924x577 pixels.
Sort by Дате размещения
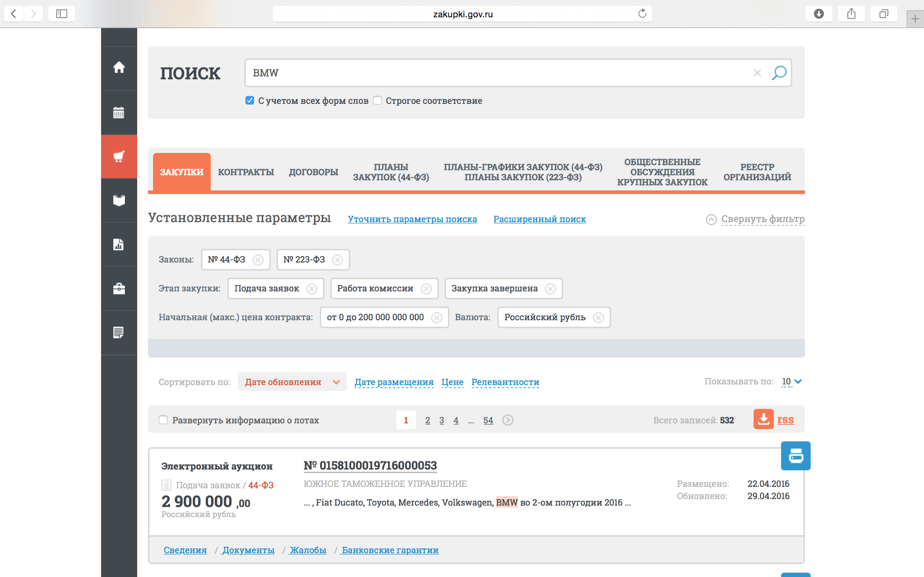pyautogui.click(x=394, y=382)
